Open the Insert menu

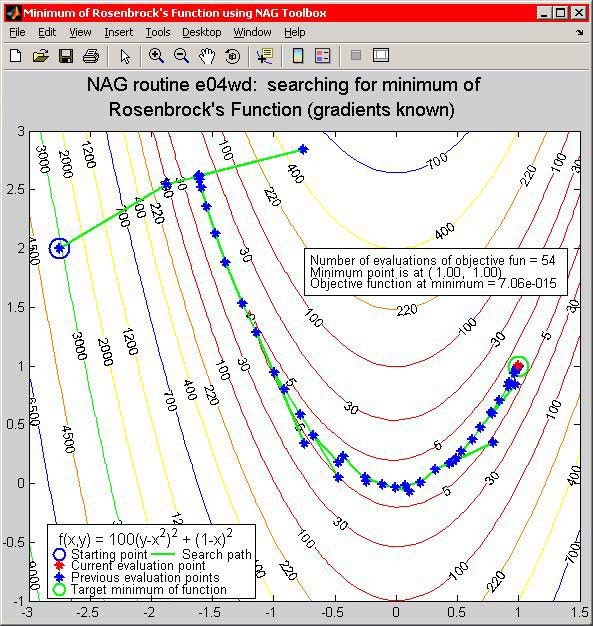click(119, 32)
